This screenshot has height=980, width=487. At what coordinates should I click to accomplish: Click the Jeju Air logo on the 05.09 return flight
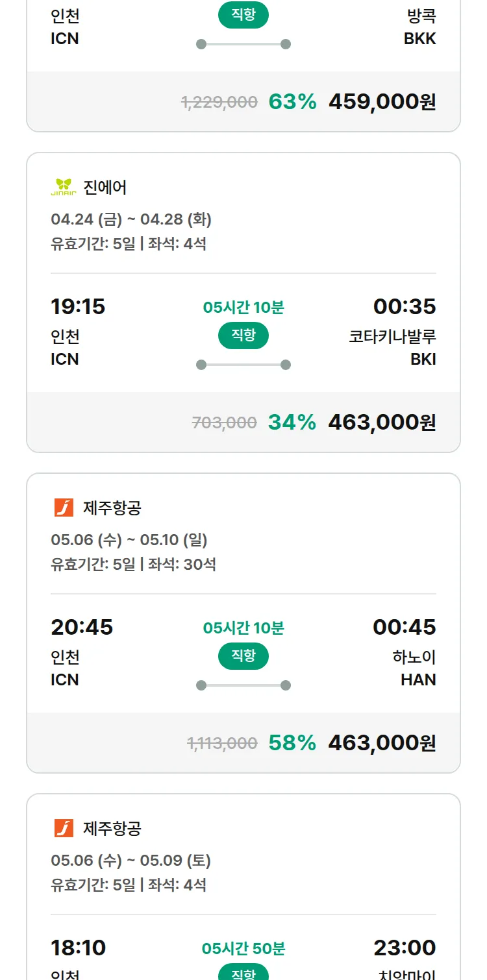64,828
